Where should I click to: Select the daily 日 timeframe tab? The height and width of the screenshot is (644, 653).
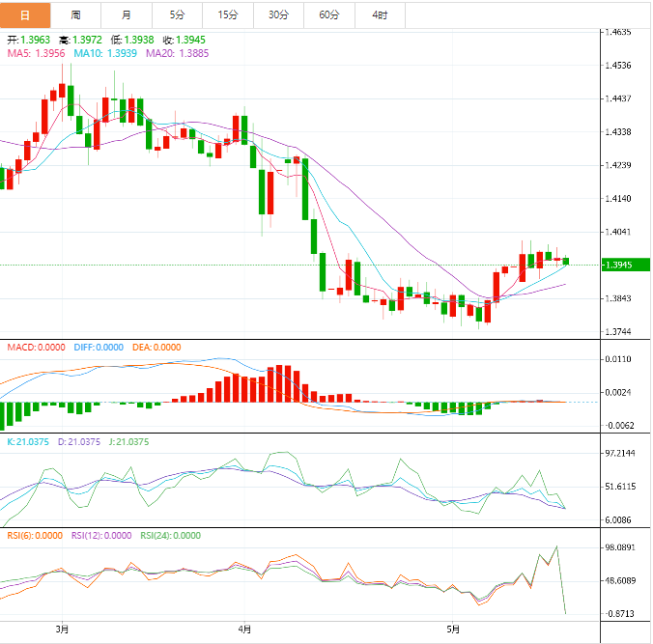tap(25, 15)
